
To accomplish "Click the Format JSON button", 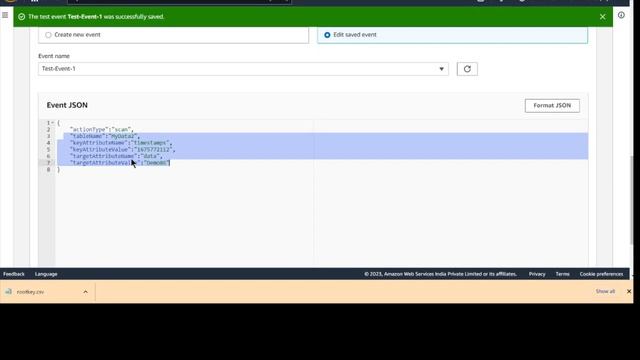I will [x=552, y=105].
